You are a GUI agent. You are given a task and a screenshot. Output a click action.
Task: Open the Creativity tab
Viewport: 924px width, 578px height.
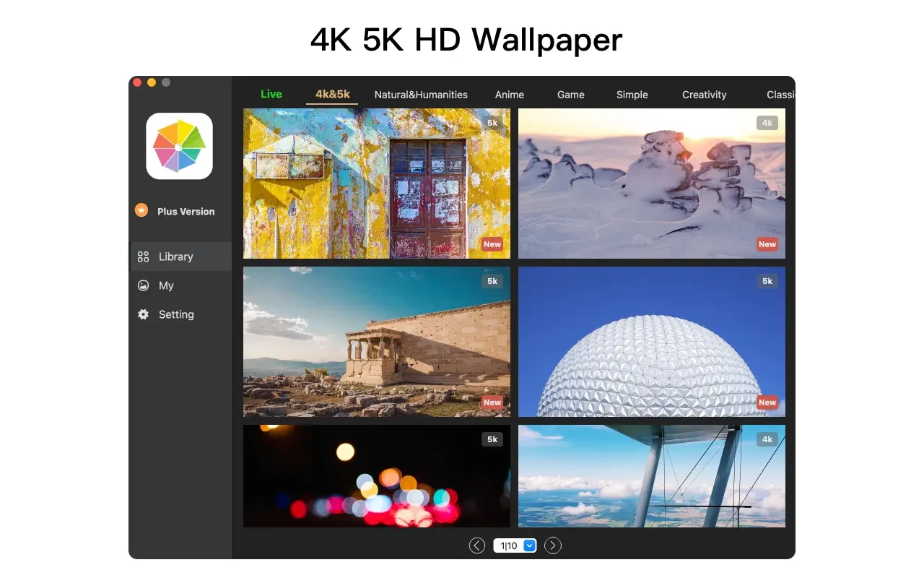(704, 95)
